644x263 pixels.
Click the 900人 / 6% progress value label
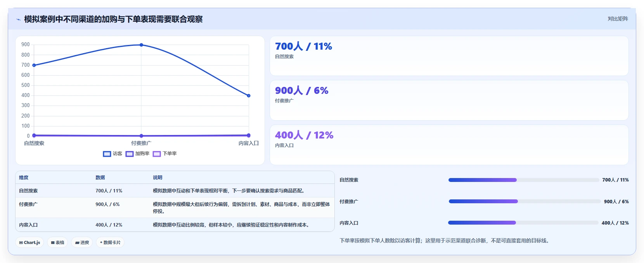click(616, 202)
